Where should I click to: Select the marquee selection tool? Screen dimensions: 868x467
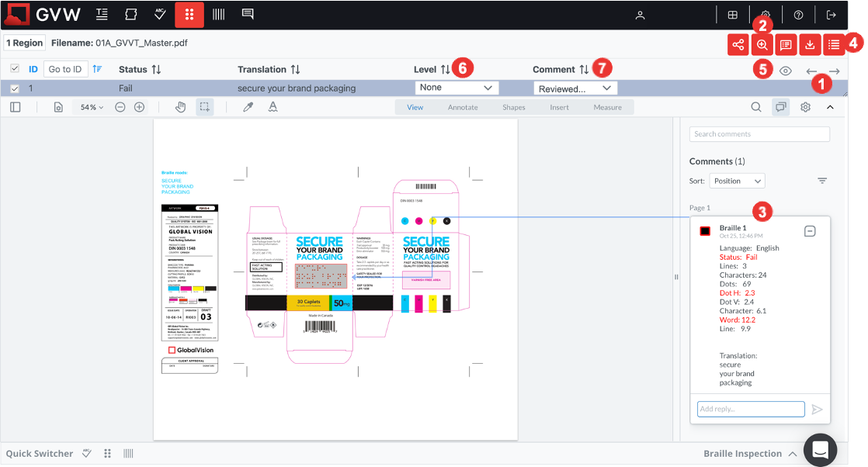(204, 107)
